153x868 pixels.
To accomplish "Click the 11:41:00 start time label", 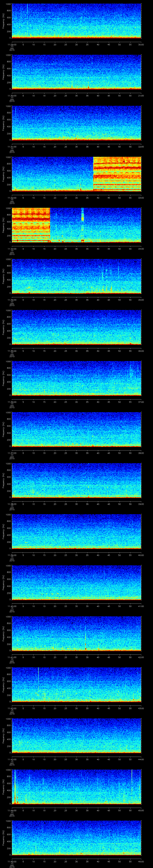I will point(12,657).
